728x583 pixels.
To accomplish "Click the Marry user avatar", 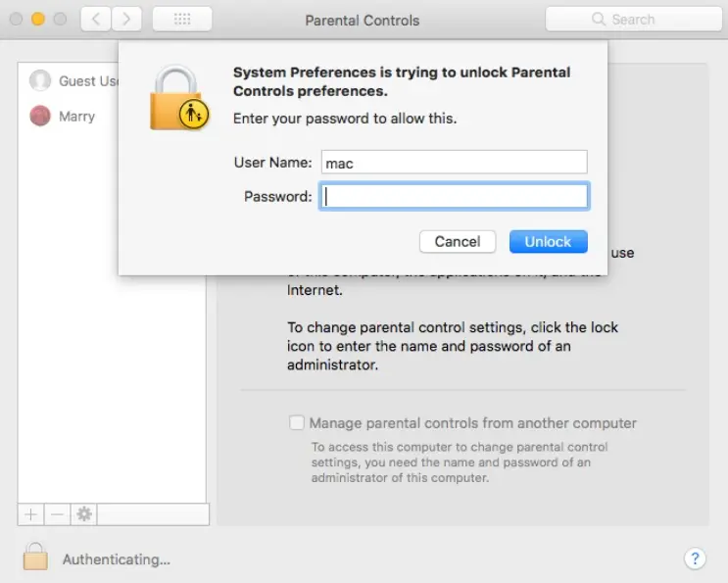I will pos(40,116).
